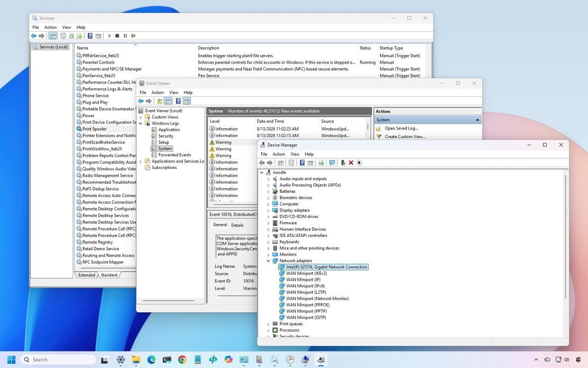Viewport: 588px width, 368px height.
Task: Click volume icon in system tray
Action: [x=565, y=360]
